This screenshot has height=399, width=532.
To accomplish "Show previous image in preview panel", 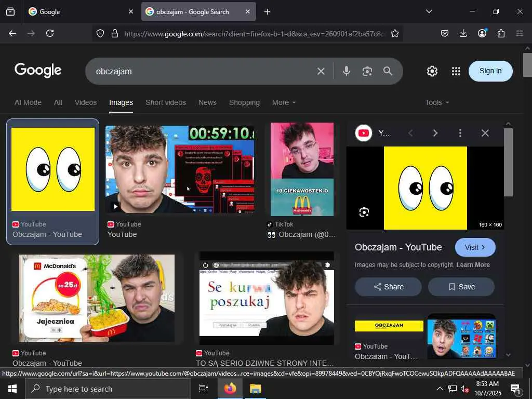I will pos(410,133).
